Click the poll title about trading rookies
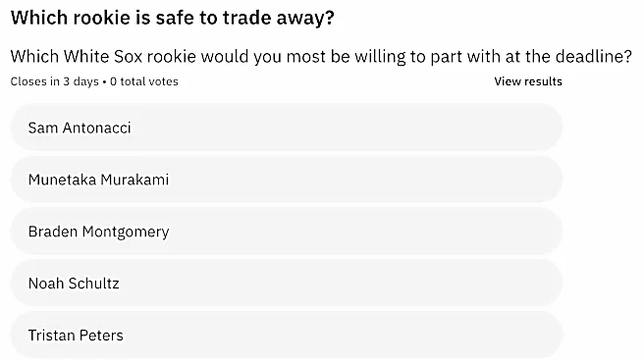644x361 pixels. click(173, 18)
